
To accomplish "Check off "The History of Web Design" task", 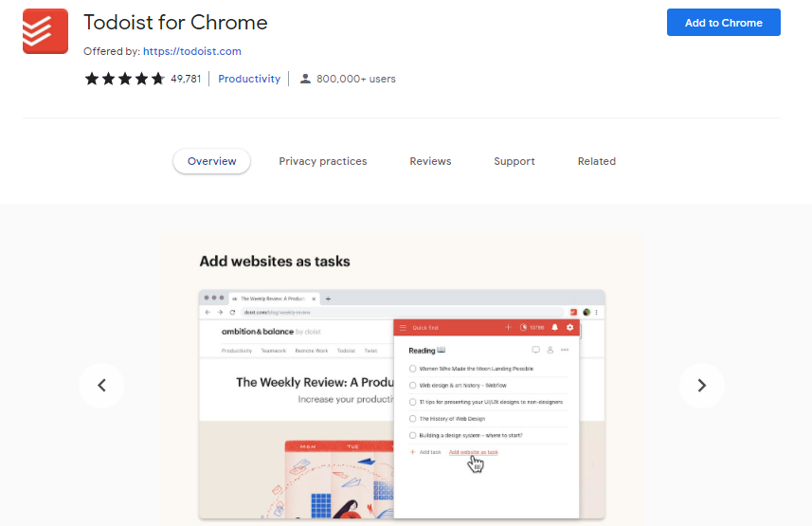I will coord(412,419).
